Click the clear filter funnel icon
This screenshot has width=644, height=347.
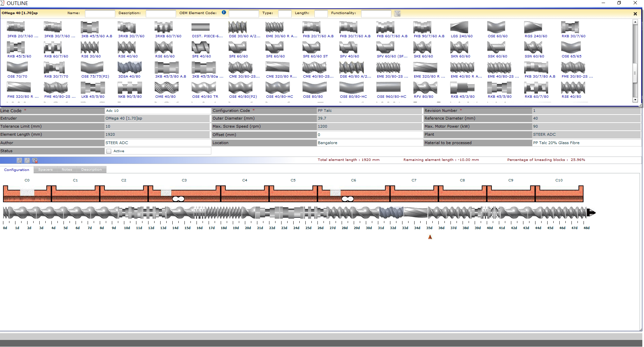(x=397, y=13)
